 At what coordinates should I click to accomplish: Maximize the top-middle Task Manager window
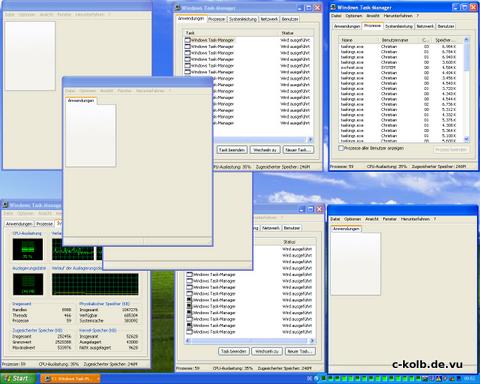[309, 7]
